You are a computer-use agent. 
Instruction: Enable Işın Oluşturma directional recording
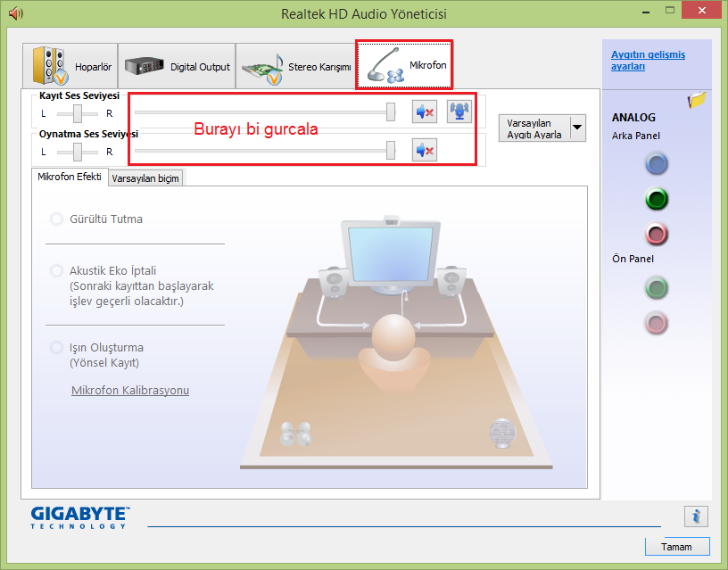[x=56, y=348]
